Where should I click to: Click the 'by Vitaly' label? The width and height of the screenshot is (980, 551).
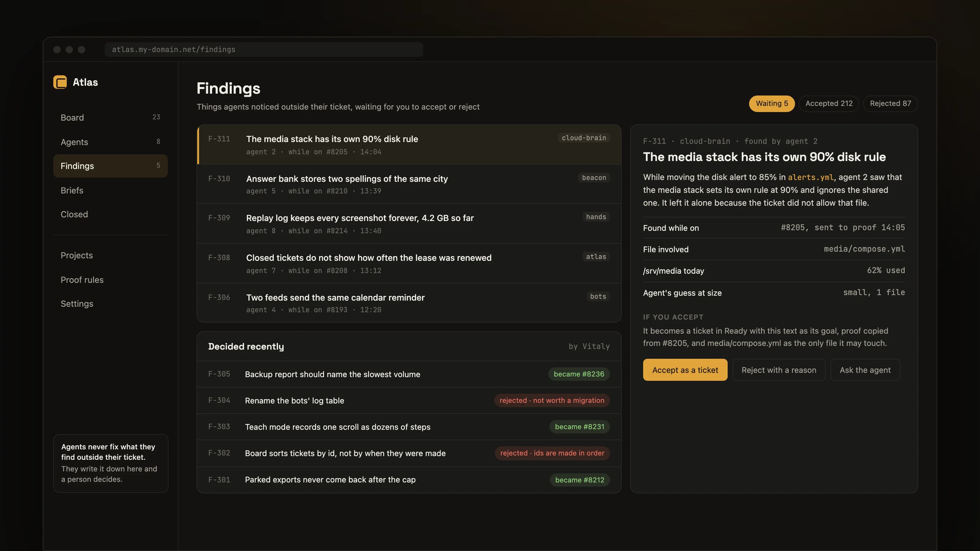coord(589,347)
